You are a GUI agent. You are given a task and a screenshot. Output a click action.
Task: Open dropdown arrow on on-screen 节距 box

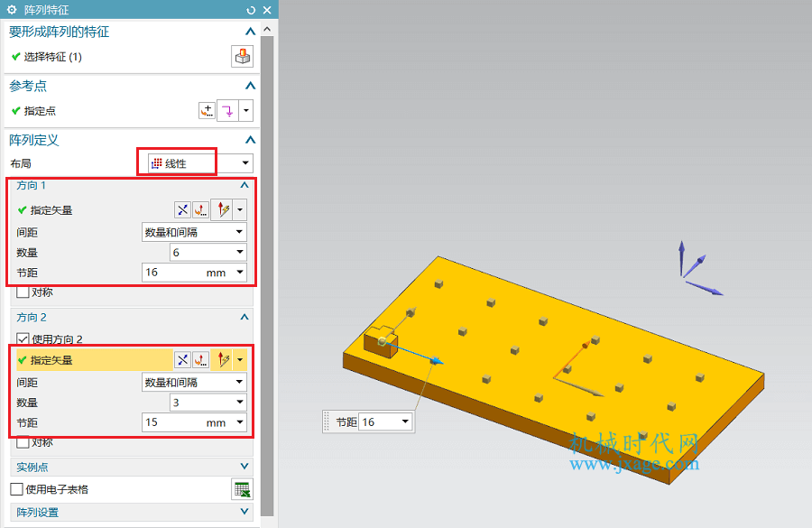405,421
